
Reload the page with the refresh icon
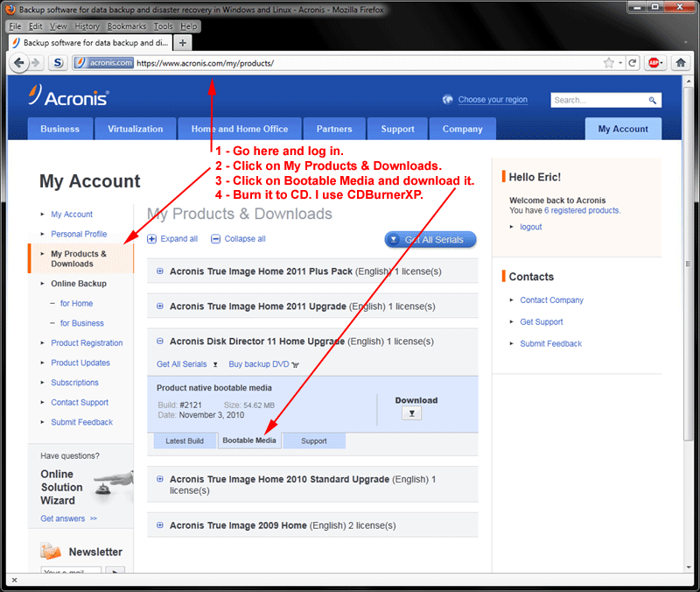[632, 63]
